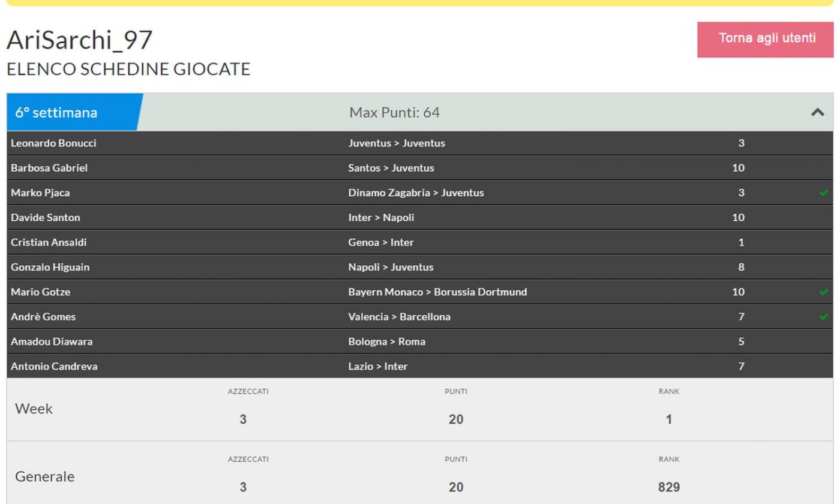Click the Week rank value 1
This screenshot has width=840, height=504.
point(668,419)
